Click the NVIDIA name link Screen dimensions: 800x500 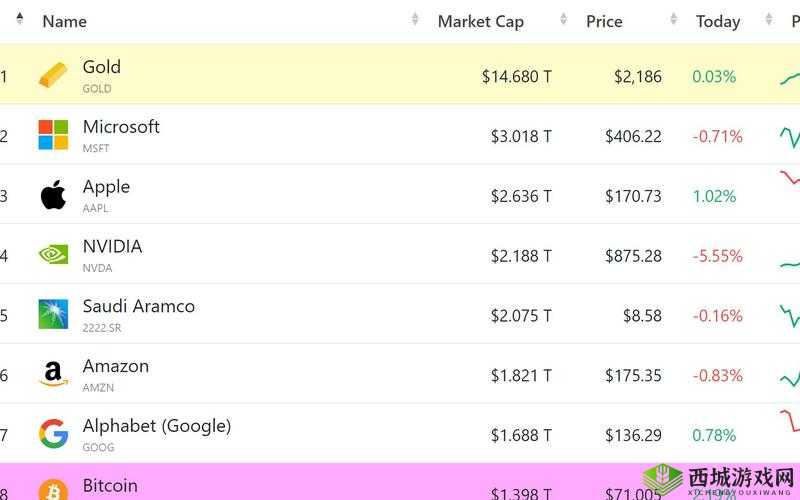pyautogui.click(x=112, y=246)
